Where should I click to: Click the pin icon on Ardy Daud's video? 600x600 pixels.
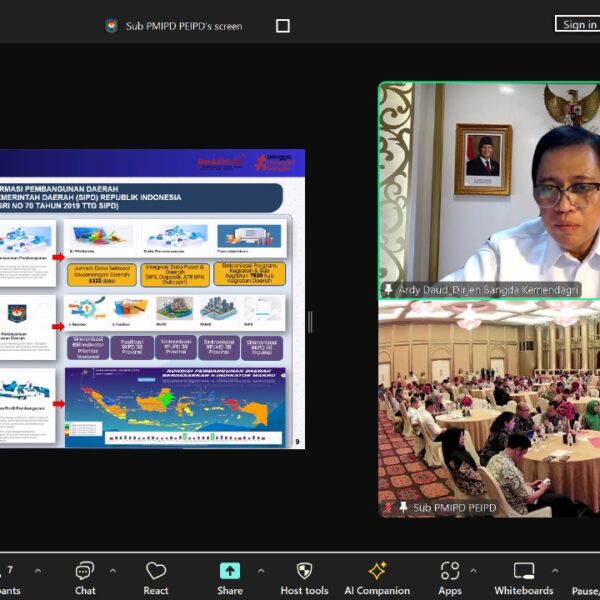388,290
